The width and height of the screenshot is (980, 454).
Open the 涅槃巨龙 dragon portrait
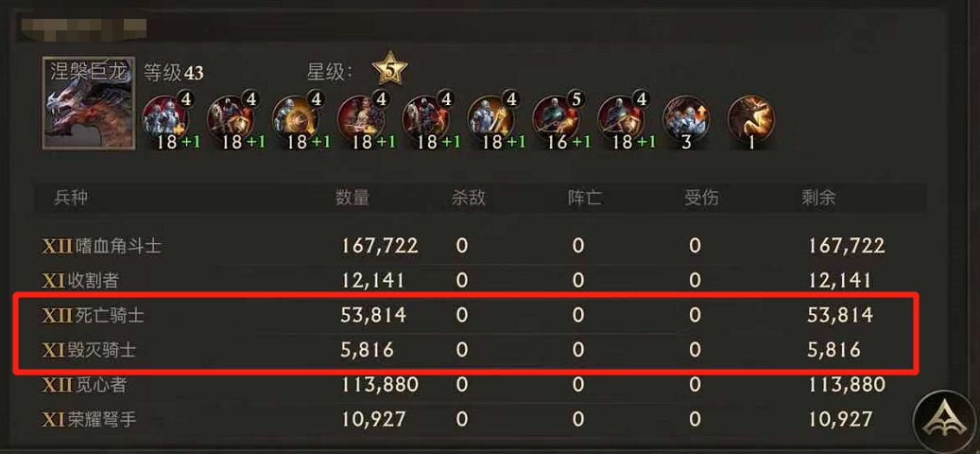point(89,103)
